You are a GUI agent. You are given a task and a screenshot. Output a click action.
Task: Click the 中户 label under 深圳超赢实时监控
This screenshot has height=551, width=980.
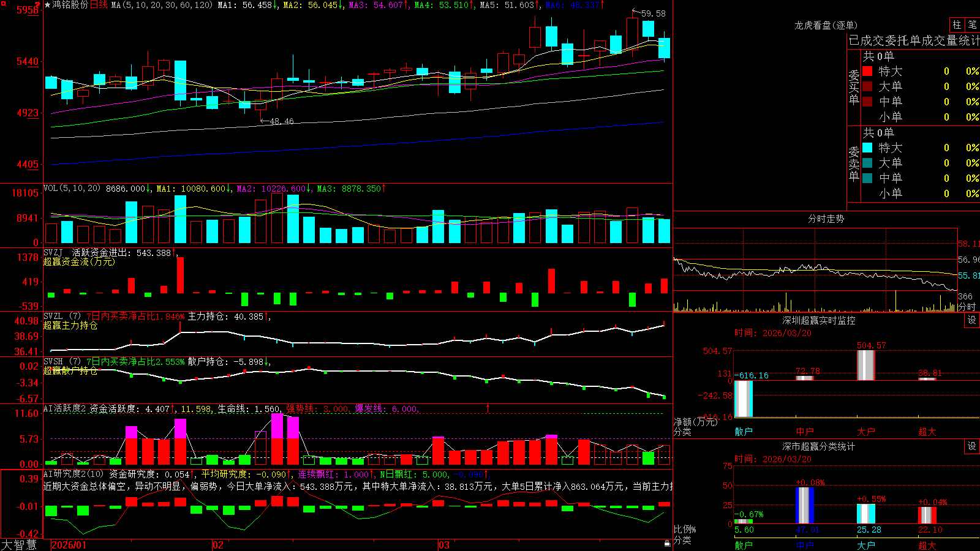coord(805,432)
